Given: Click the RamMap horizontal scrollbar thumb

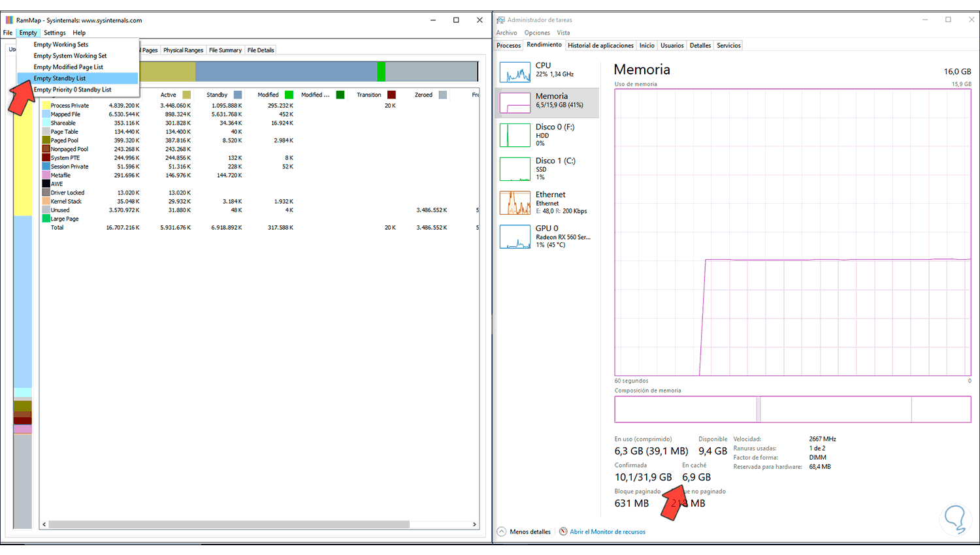Looking at the screenshot, I should pyautogui.click(x=229, y=524).
